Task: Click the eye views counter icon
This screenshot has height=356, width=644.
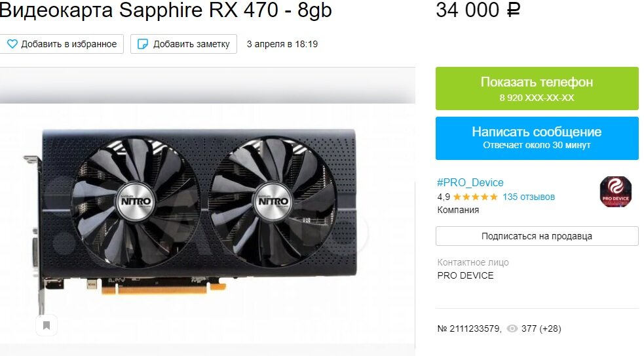Action: coord(512,328)
